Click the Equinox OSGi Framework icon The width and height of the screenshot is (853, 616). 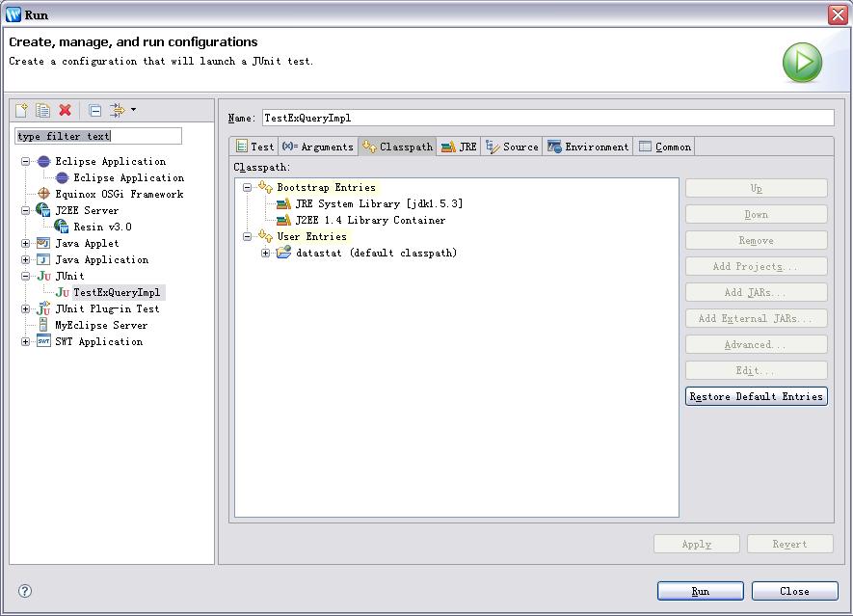[44, 194]
